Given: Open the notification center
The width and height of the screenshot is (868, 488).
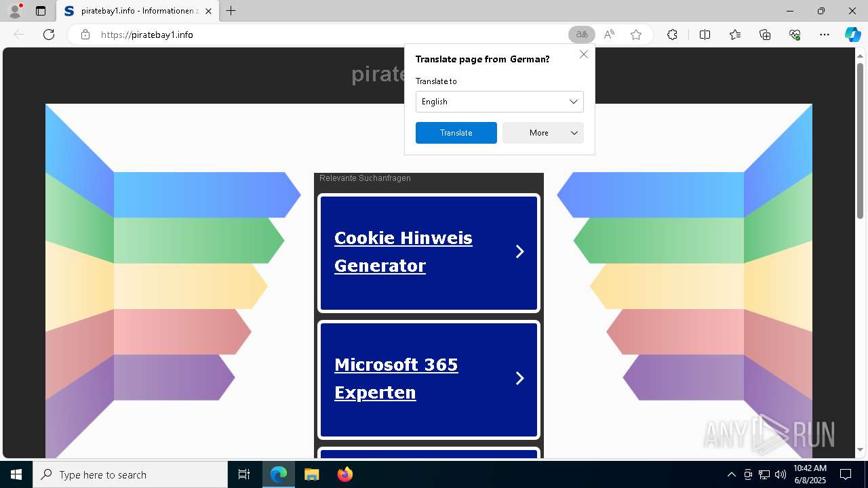Looking at the screenshot, I should (x=846, y=474).
